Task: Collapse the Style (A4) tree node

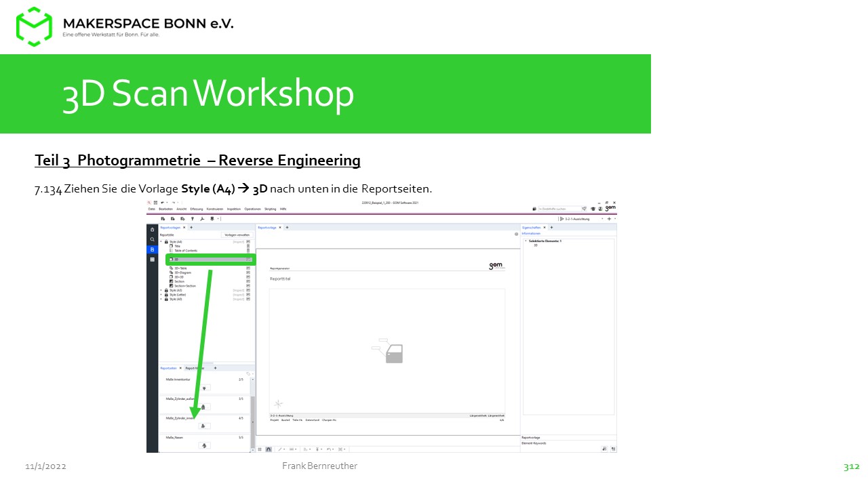Action: pyautogui.click(x=161, y=242)
